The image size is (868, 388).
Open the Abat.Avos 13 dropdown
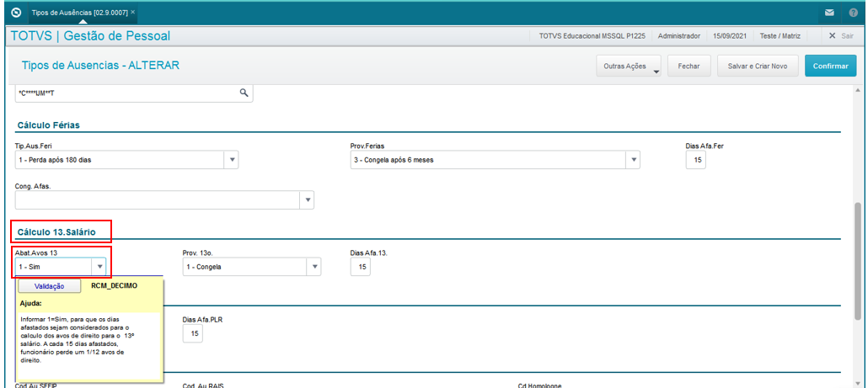click(99, 267)
